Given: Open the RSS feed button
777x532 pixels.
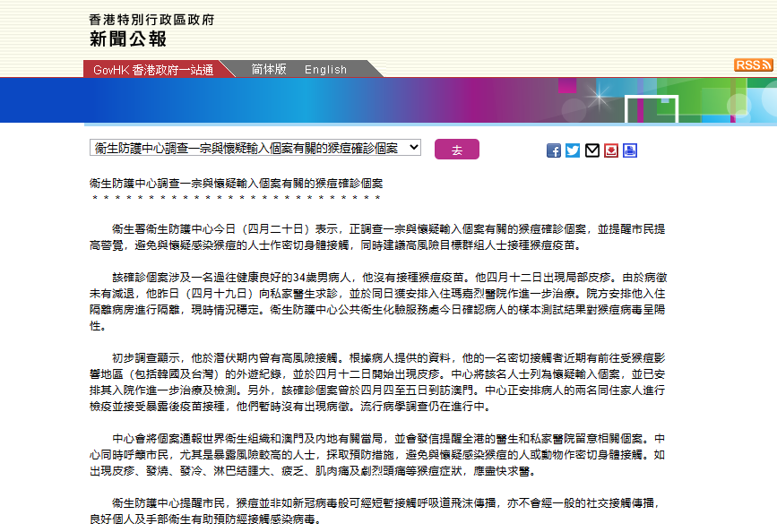Looking at the screenshot, I should pyautogui.click(x=753, y=65).
